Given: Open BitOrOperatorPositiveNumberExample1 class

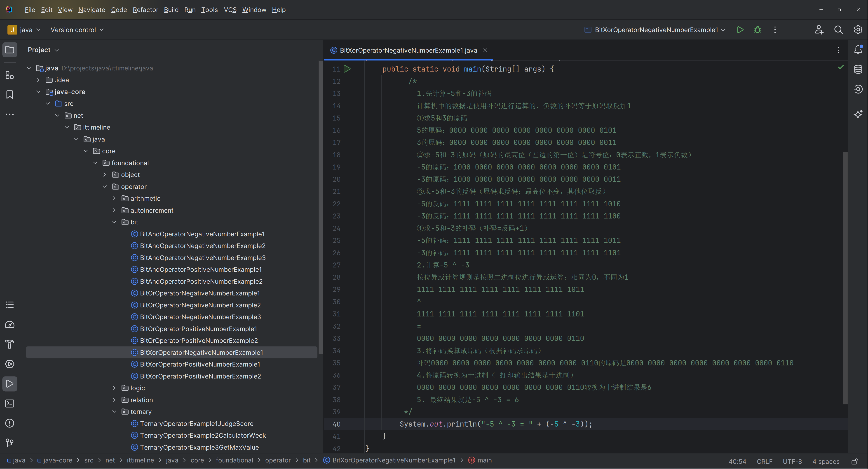Looking at the screenshot, I should pyautogui.click(x=198, y=329).
